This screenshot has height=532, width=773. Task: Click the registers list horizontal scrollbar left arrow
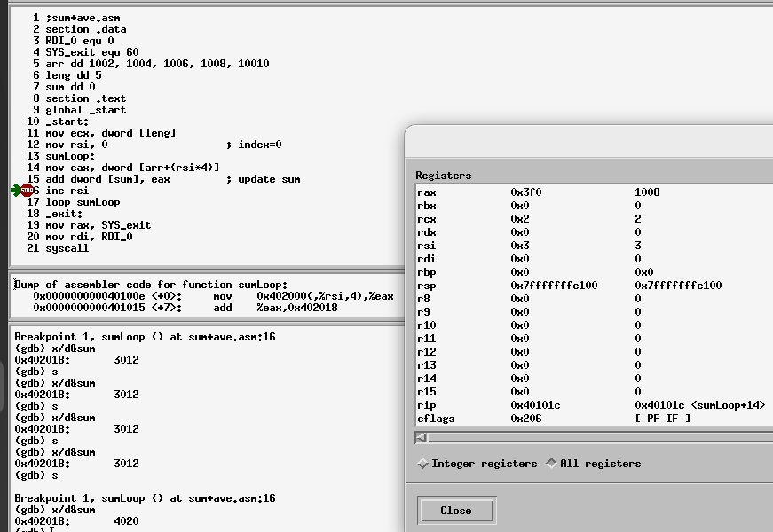pyautogui.click(x=421, y=437)
